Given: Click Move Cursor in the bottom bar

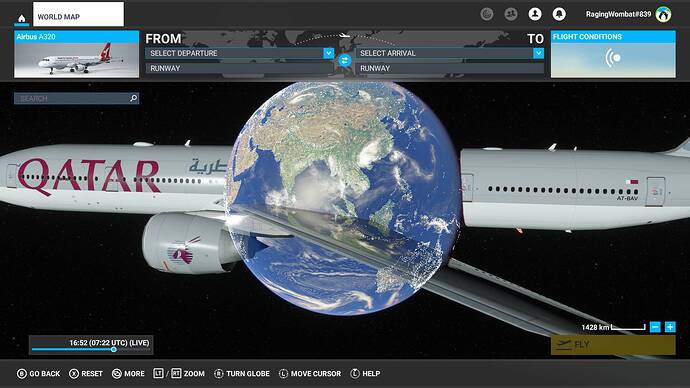Looking at the screenshot, I should click(x=310, y=373).
